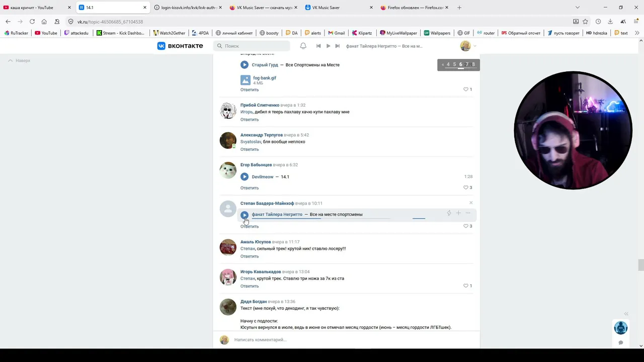Viewport: 644px width, 362px height.
Task: Open Firefox downloads panel
Action: click(610, 22)
